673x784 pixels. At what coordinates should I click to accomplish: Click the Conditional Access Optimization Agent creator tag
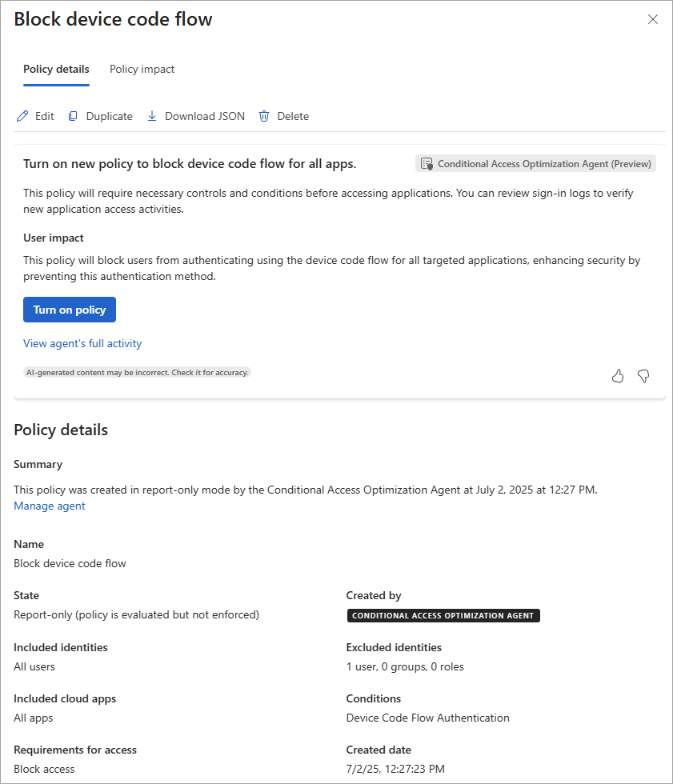443,615
